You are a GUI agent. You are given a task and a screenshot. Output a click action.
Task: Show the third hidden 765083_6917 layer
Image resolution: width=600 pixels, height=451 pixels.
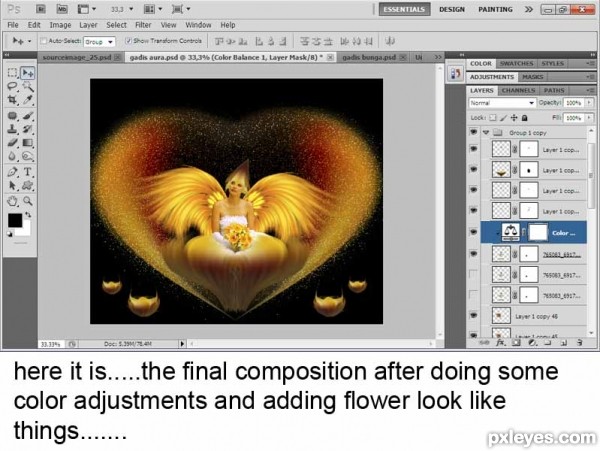[x=473, y=295]
